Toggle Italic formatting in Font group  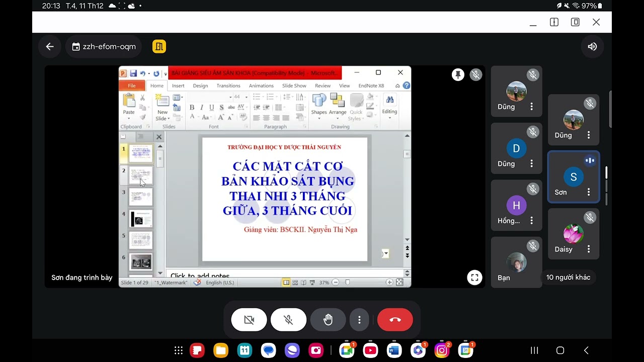(202, 108)
